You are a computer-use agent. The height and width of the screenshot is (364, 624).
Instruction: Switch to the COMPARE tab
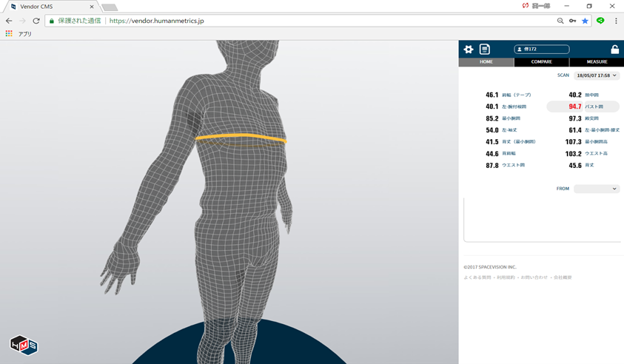tap(542, 62)
